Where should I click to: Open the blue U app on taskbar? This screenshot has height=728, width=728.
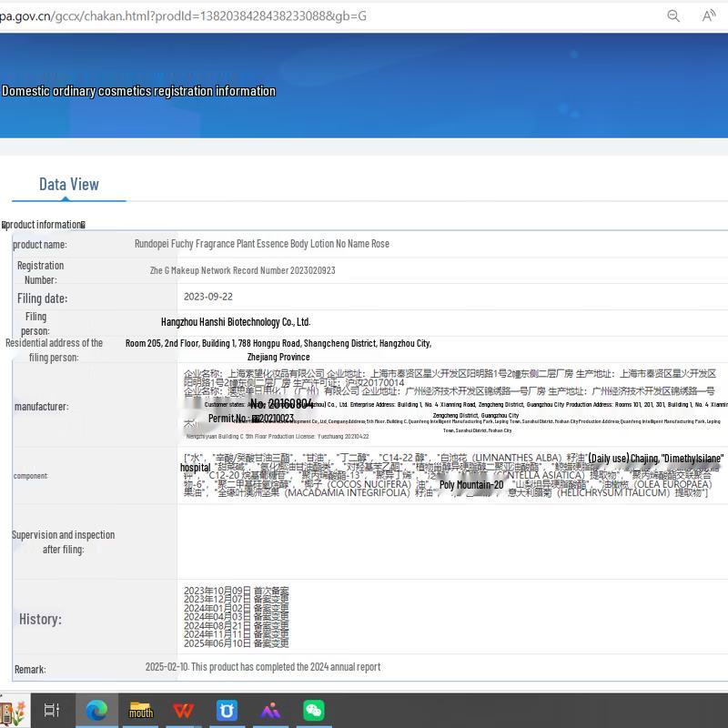(227, 710)
